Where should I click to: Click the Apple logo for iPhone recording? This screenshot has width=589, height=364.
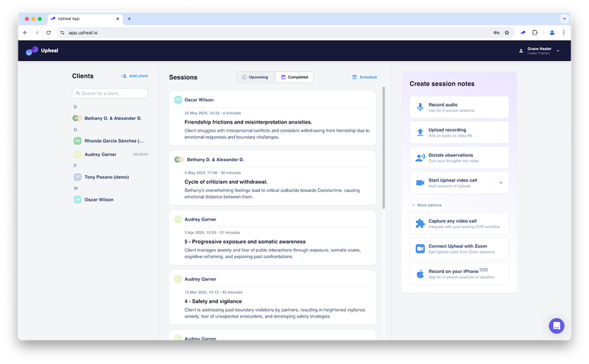(x=420, y=274)
